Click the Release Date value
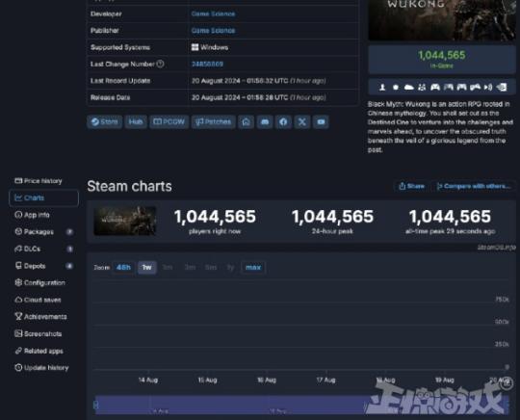This screenshot has height=420, width=520. pos(259,97)
